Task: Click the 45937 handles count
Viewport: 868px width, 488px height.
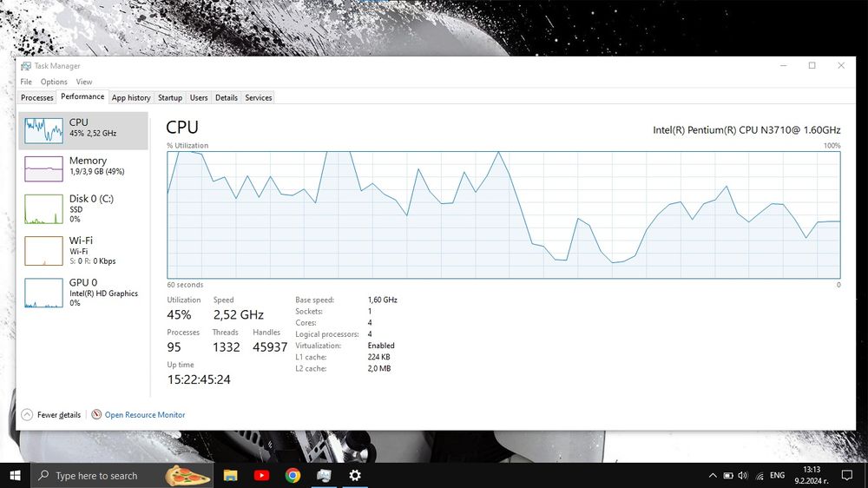Action: click(x=270, y=347)
